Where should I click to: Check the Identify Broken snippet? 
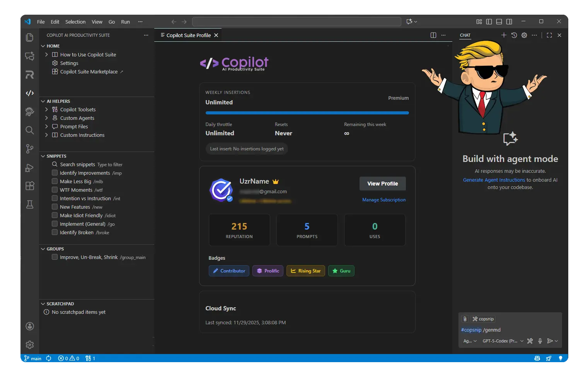55,232
